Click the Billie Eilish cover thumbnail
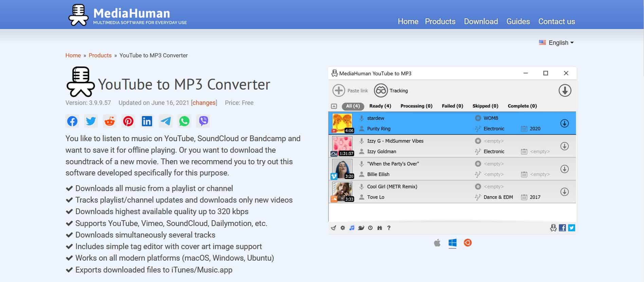The width and height of the screenshot is (644, 282). coord(342,169)
